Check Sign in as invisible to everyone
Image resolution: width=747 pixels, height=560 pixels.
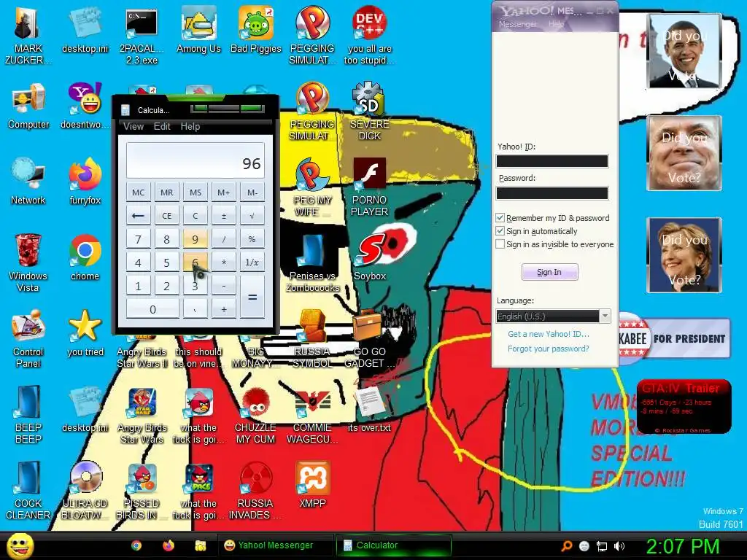click(x=500, y=244)
